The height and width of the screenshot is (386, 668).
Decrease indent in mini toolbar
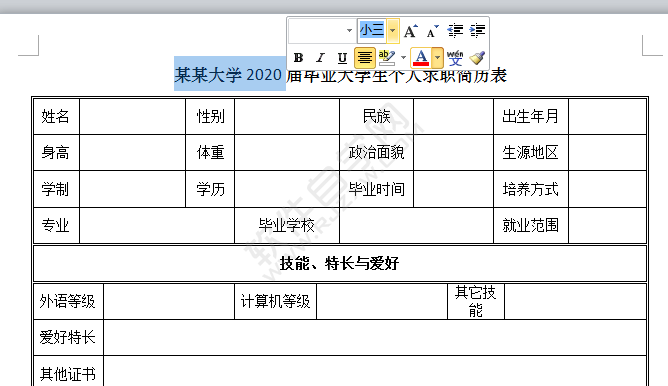coord(455,31)
